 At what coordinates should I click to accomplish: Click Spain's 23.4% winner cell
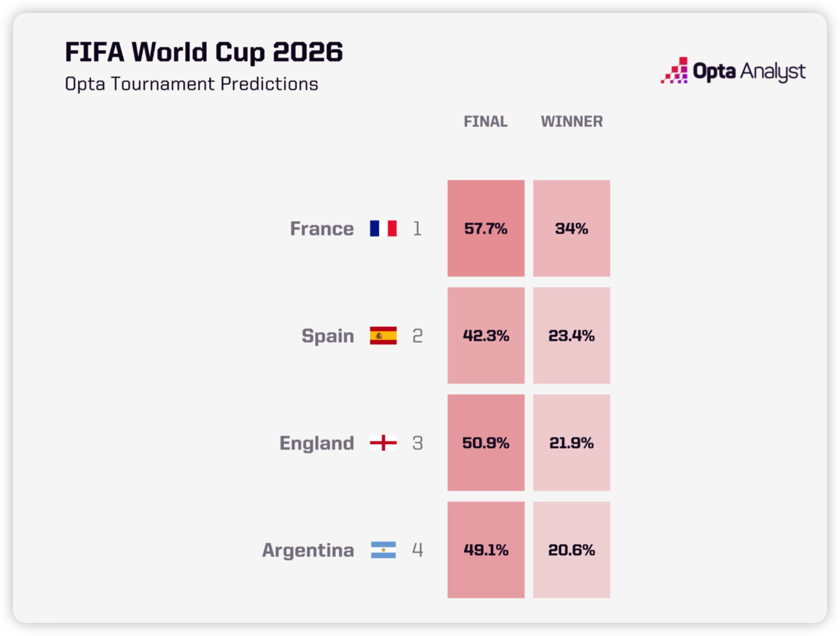[x=572, y=335]
